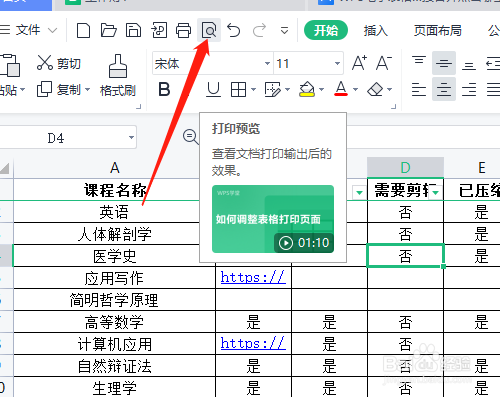Screen dimensions: 500x397
Task: Cut selection with 剪切 button
Action: (59, 63)
